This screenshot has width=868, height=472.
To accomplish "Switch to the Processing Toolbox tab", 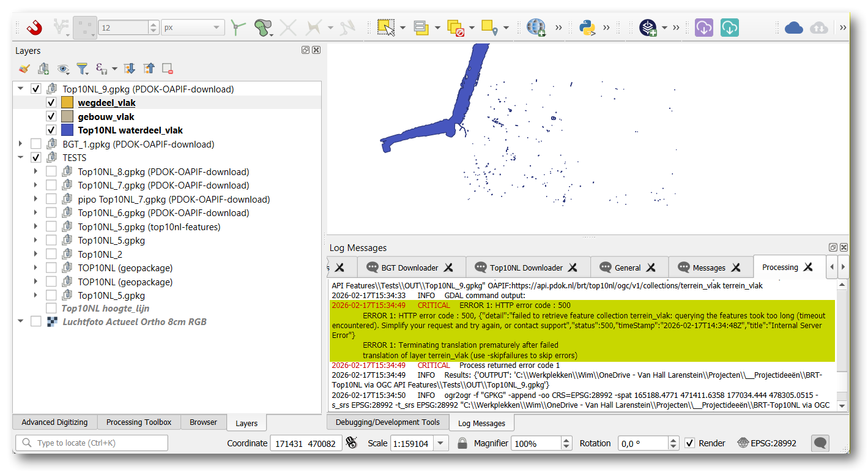I will (x=139, y=422).
